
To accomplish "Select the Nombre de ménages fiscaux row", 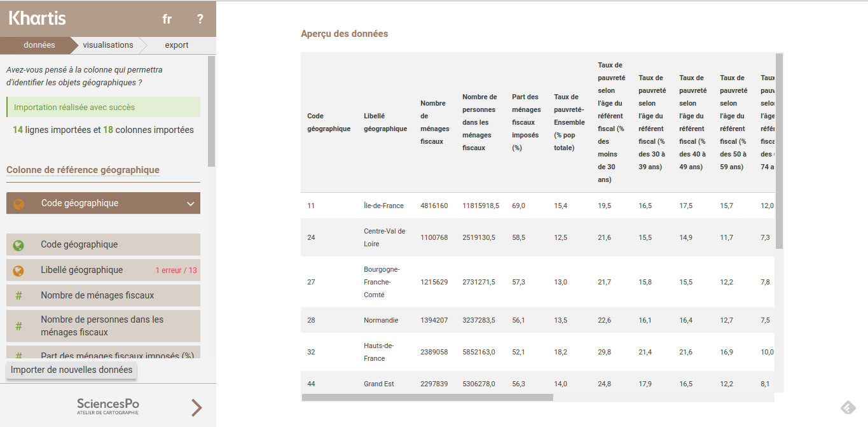I will (x=103, y=295).
